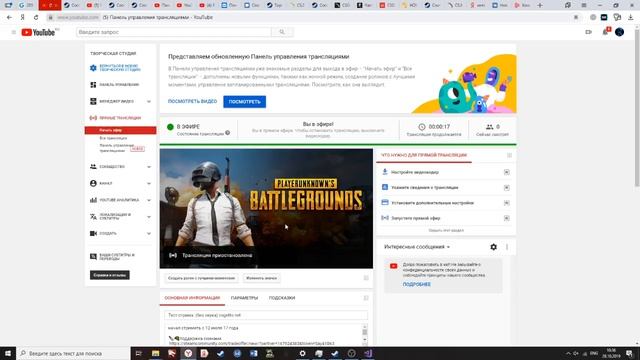Click the blue Посмотреть button

(244, 102)
